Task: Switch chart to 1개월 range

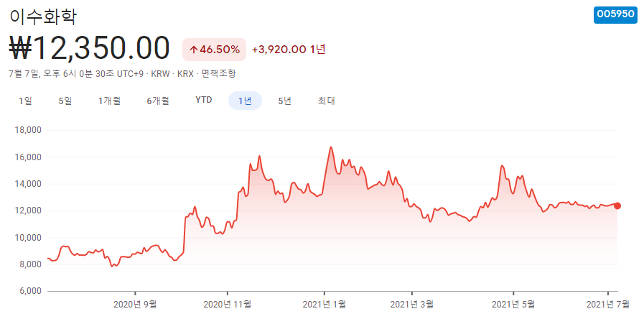Action: [109, 101]
